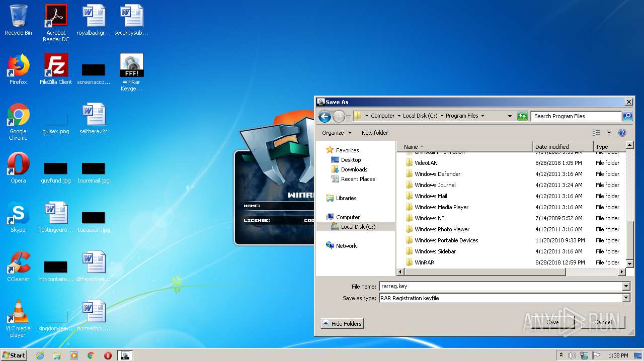Screen dimensions: 644x362
Task: Click the volume icon in system tray
Action: (x=572, y=355)
